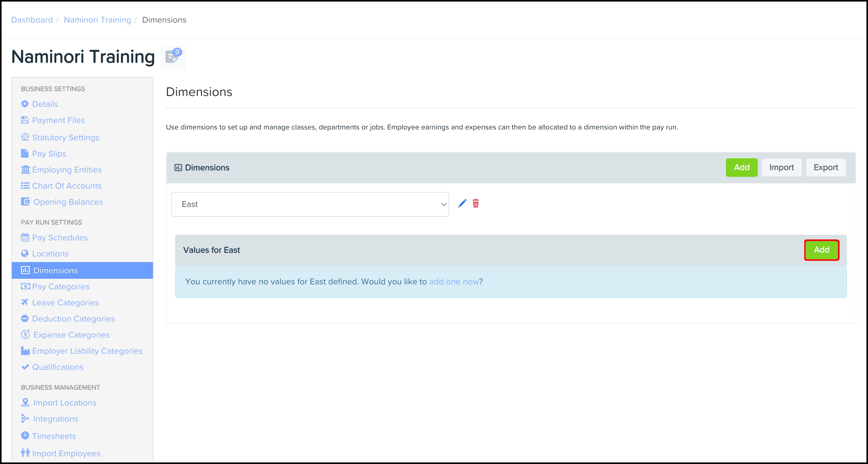Open the East dimension dropdown
Screen dimensions: 868x464
click(x=310, y=204)
